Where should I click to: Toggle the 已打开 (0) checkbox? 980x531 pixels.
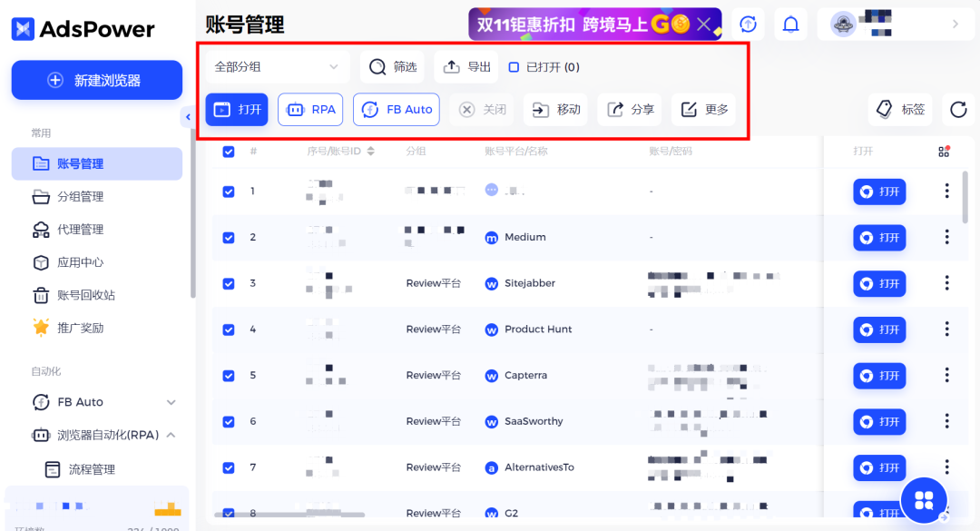tap(514, 67)
